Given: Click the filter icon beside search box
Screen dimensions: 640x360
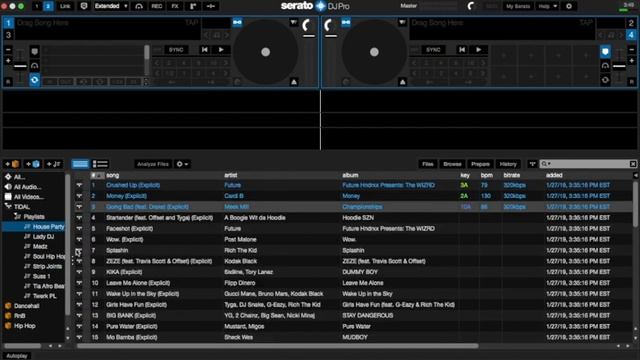Looking at the screenshot, I should [532, 164].
